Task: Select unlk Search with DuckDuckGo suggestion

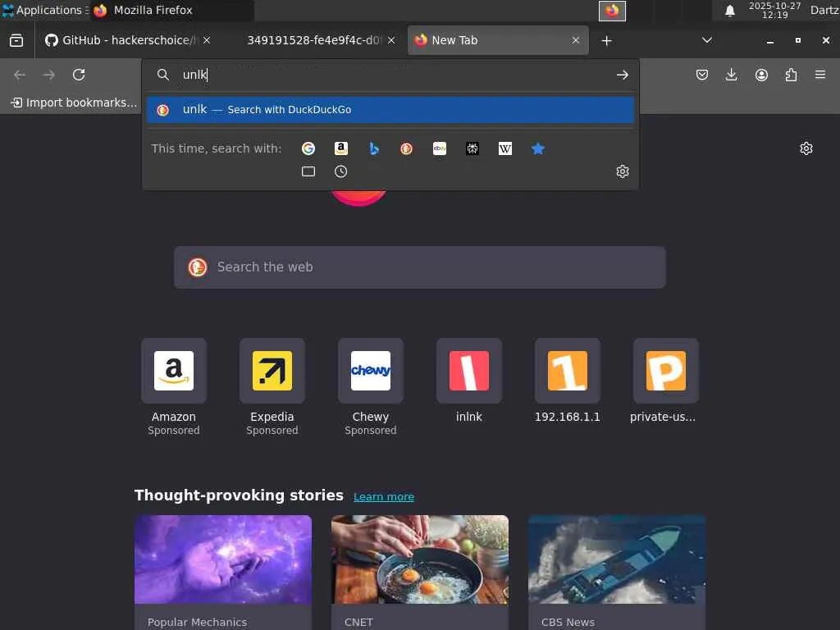Action: (390, 110)
